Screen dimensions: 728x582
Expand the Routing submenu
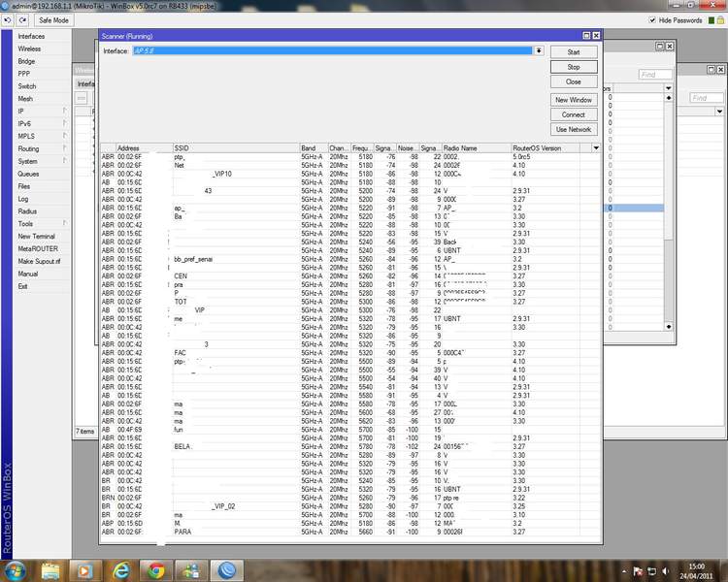tap(42, 148)
